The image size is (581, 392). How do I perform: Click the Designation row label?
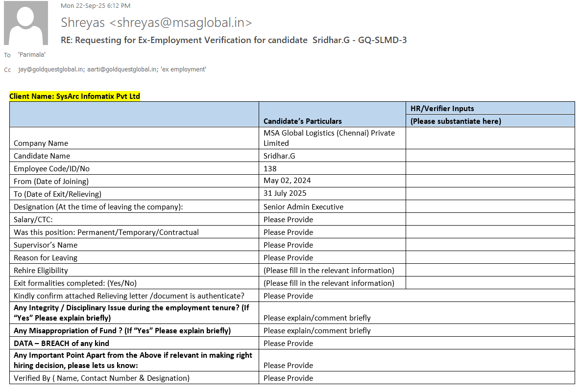coord(98,207)
